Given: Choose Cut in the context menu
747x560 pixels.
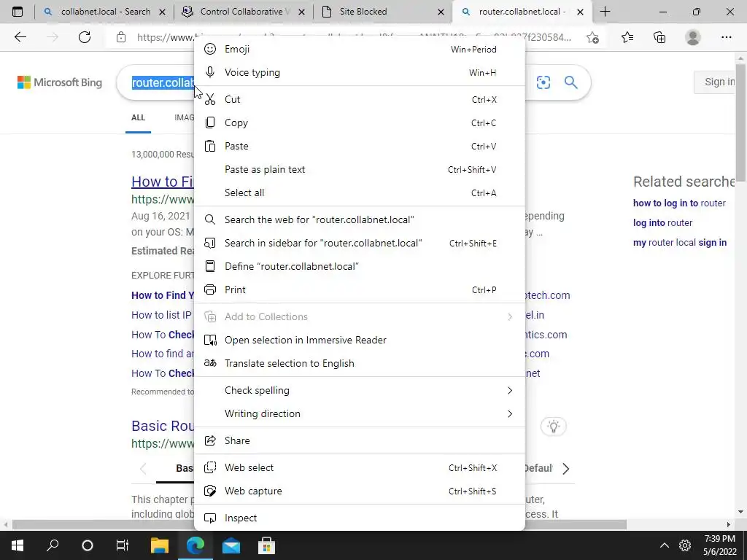Looking at the screenshot, I should tap(359, 99).
